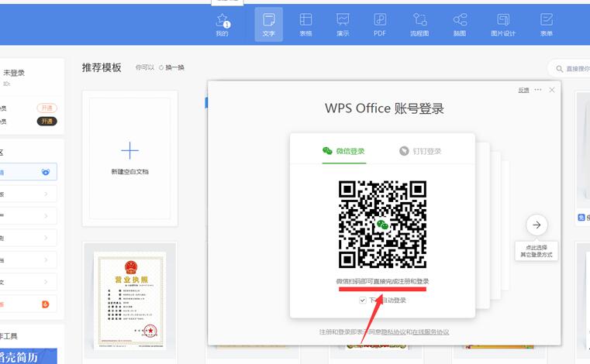Click the 反馈 feedback link in the dialog

click(x=524, y=91)
